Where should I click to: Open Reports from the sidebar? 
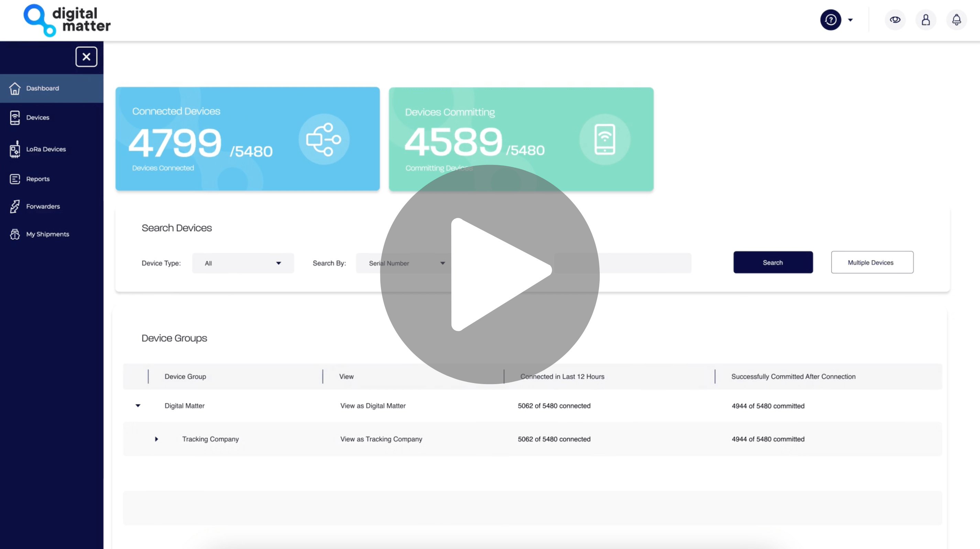click(x=38, y=179)
